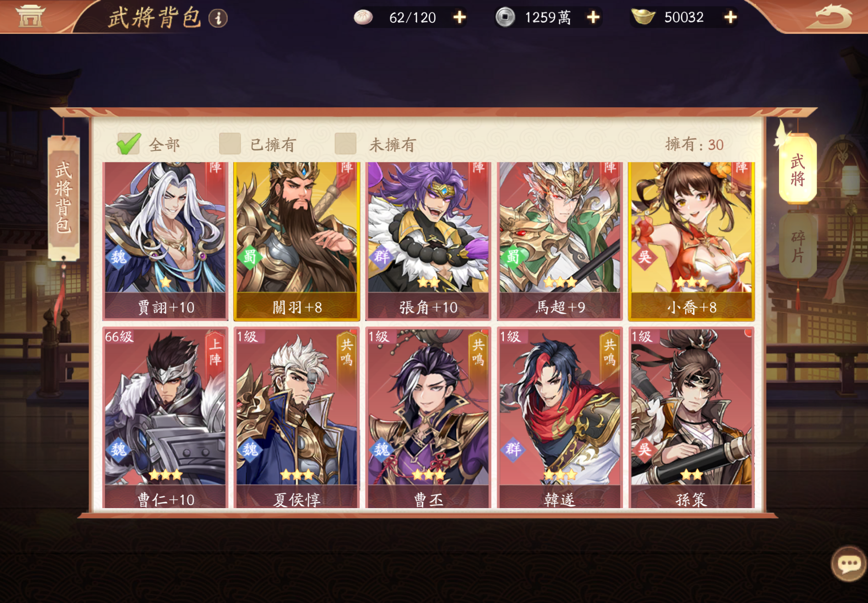This screenshot has width=868, height=603.
Task: Add gold ingots with plus next to 50032
Action: click(730, 17)
